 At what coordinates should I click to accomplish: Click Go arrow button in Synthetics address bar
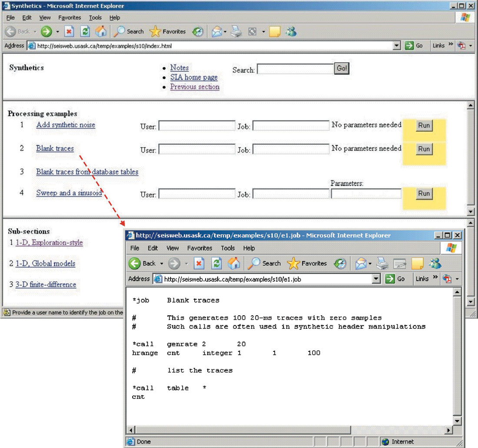point(409,46)
